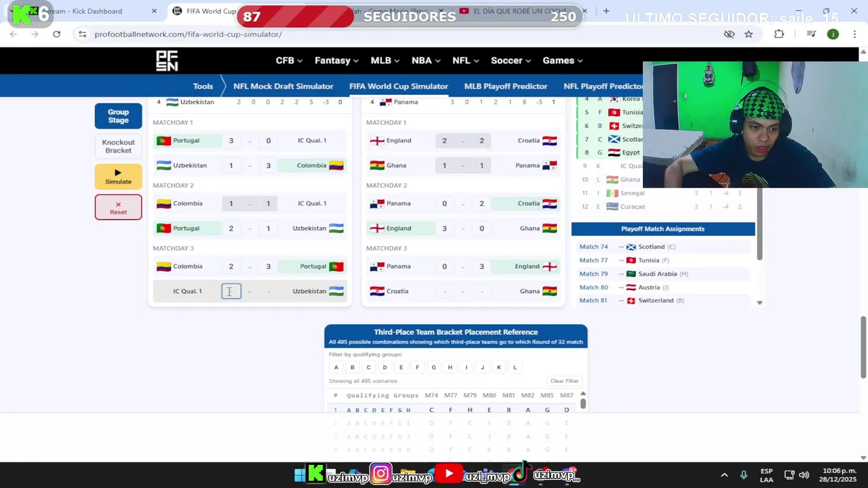The image size is (868, 488).
Task: Open the volume speaker tray icon
Action: coord(804,475)
